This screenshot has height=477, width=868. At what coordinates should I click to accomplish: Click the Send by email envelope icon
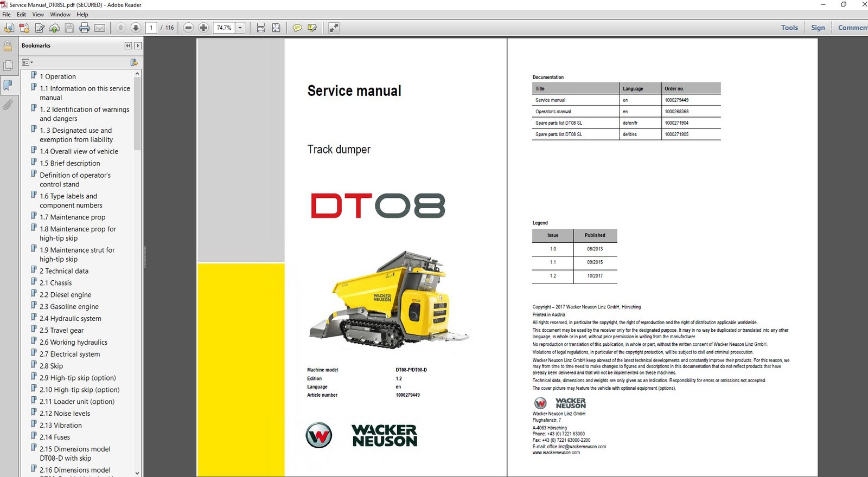point(100,28)
